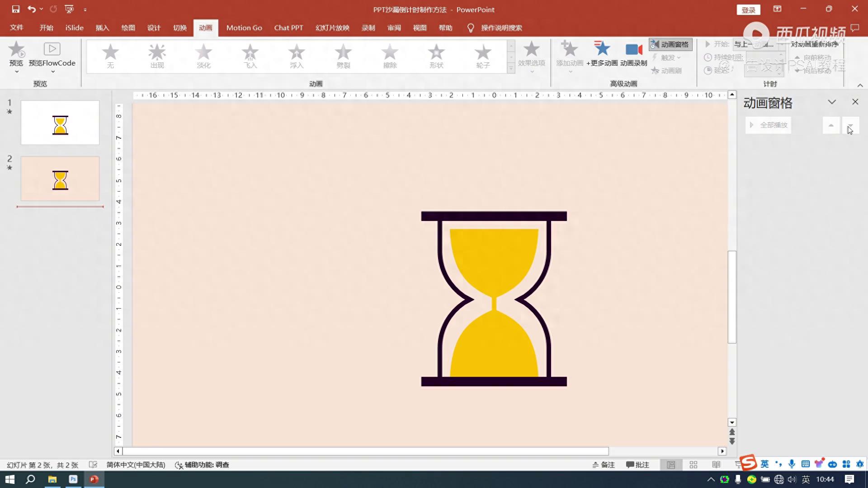This screenshot has height=488, width=868.
Task: Switch to Slide Sorter view
Action: click(x=693, y=465)
